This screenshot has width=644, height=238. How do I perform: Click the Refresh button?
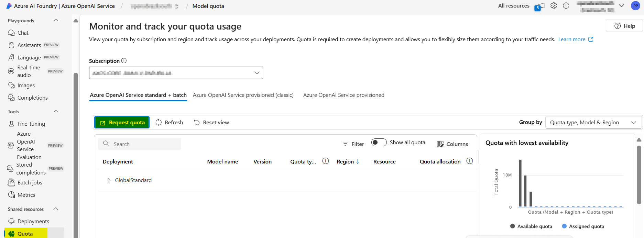click(x=170, y=123)
